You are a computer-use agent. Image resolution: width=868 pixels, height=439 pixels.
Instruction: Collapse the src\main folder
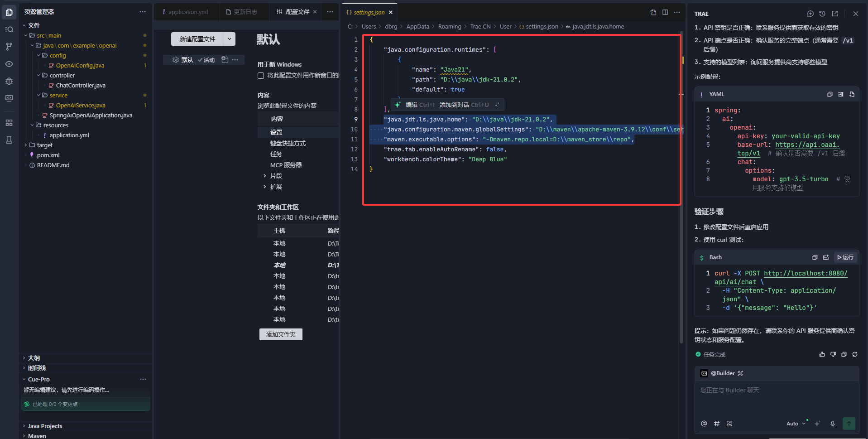point(26,35)
